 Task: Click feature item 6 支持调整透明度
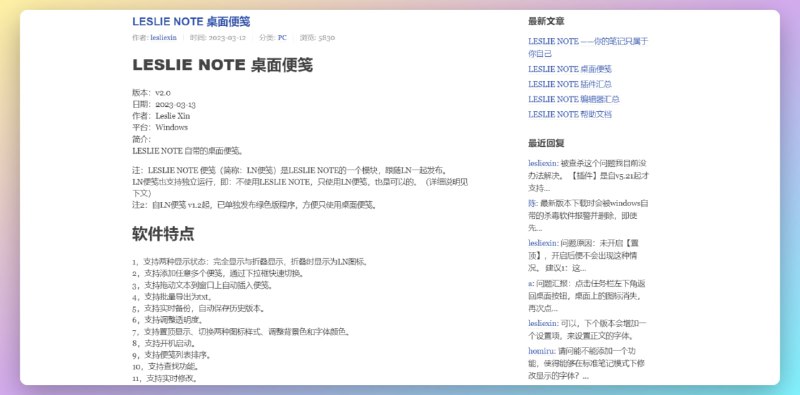(x=168, y=320)
